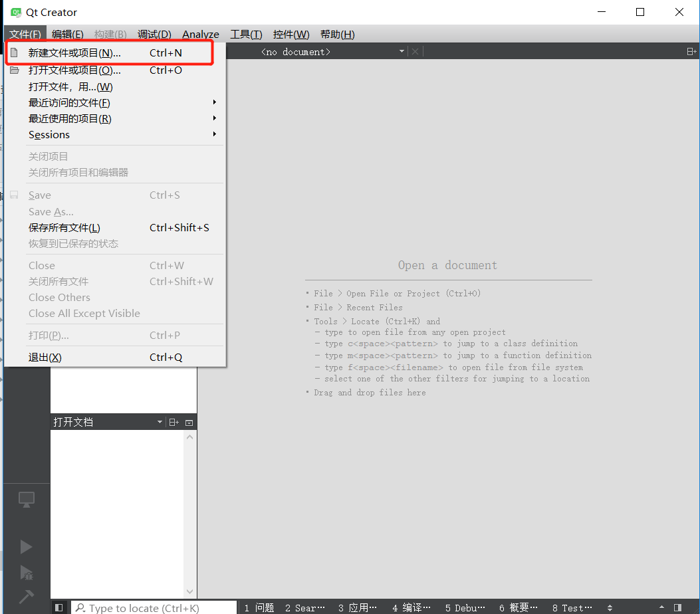Choose 打开文件，用...(W) entry
The height and width of the screenshot is (614, 700).
[x=115, y=86]
